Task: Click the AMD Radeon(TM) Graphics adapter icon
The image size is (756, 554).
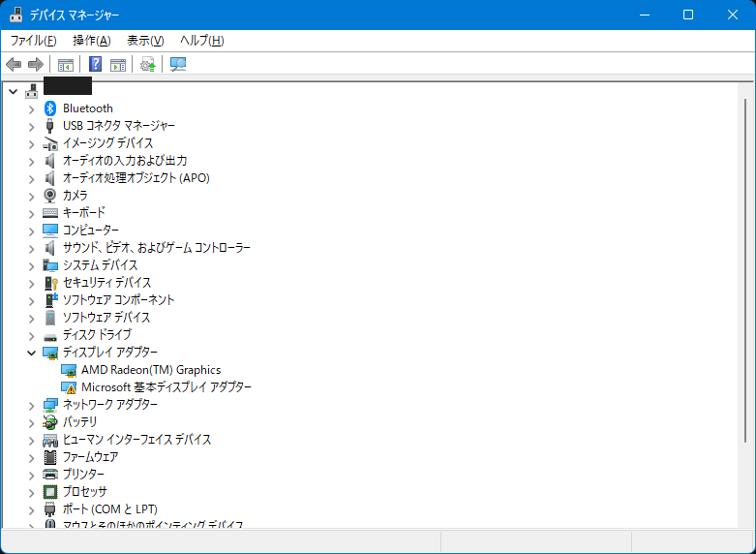Action: click(x=69, y=370)
